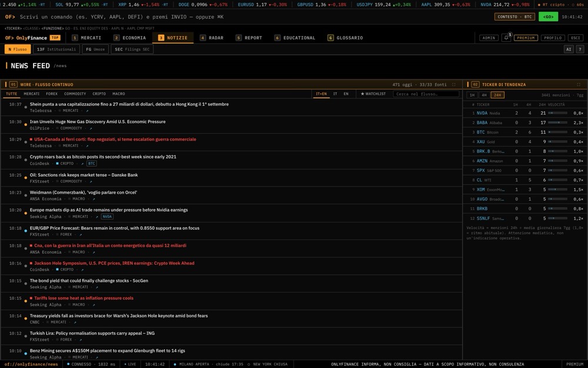Switch trending tickers to 1H window
The width and height of the screenshot is (588, 368).
(x=472, y=95)
